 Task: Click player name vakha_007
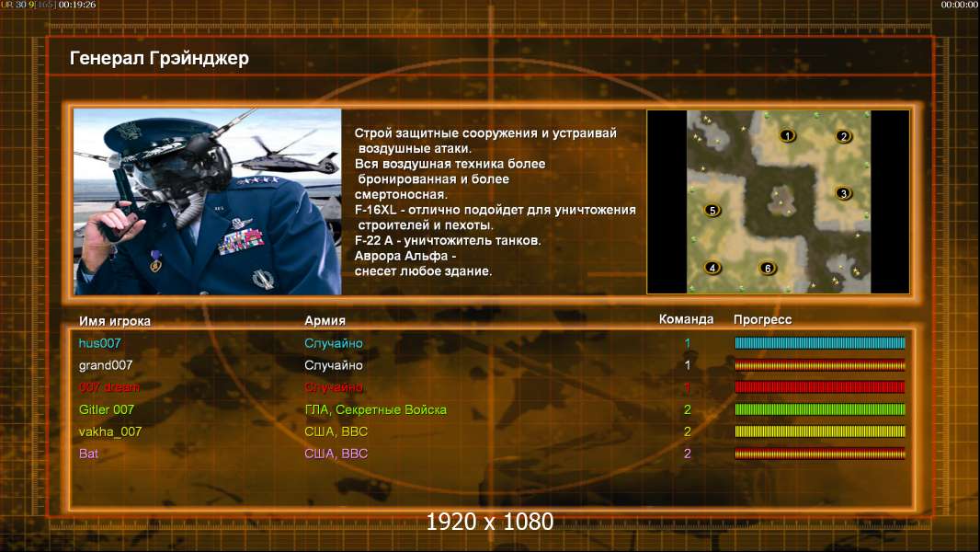click(x=110, y=432)
